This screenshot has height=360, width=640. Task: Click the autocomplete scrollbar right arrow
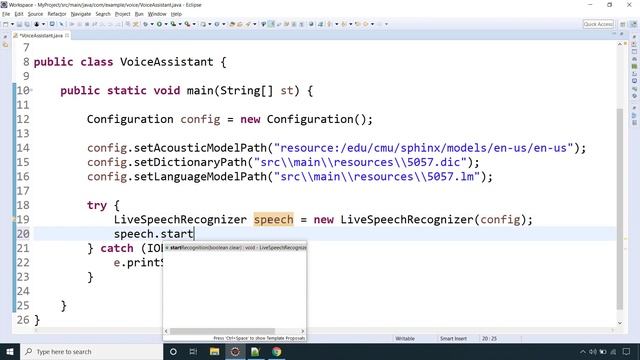point(302,331)
